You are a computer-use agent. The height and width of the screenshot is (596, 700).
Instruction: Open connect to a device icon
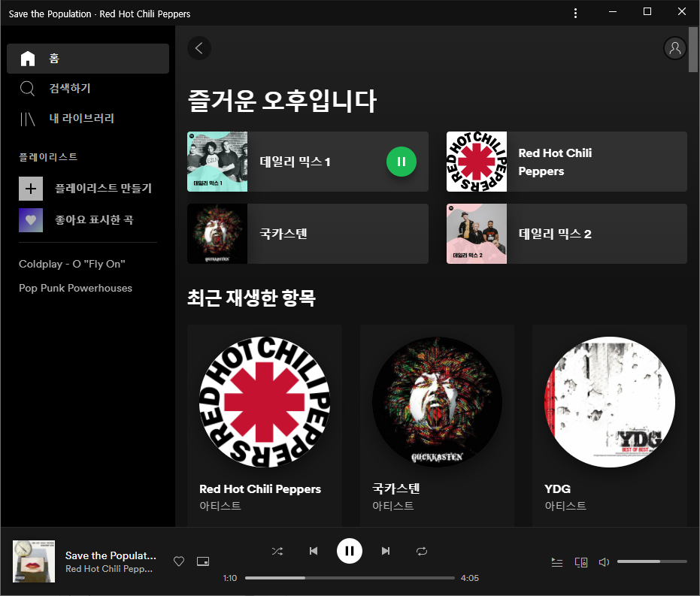(x=580, y=562)
